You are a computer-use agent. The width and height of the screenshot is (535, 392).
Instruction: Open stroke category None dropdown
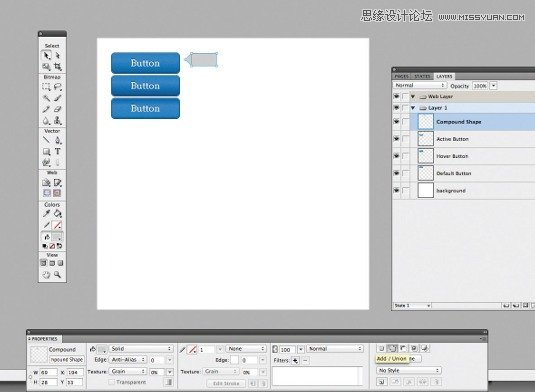246,349
